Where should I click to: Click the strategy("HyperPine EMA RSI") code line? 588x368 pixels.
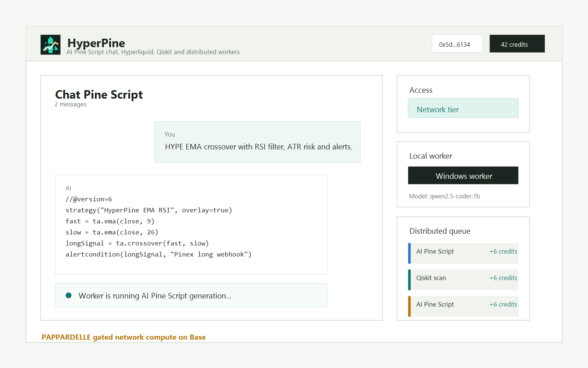pos(149,210)
